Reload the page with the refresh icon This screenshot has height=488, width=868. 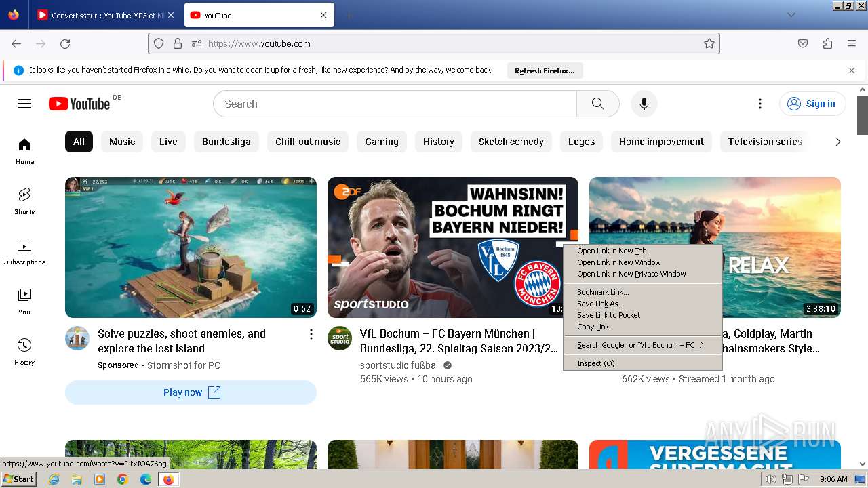click(x=65, y=43)
